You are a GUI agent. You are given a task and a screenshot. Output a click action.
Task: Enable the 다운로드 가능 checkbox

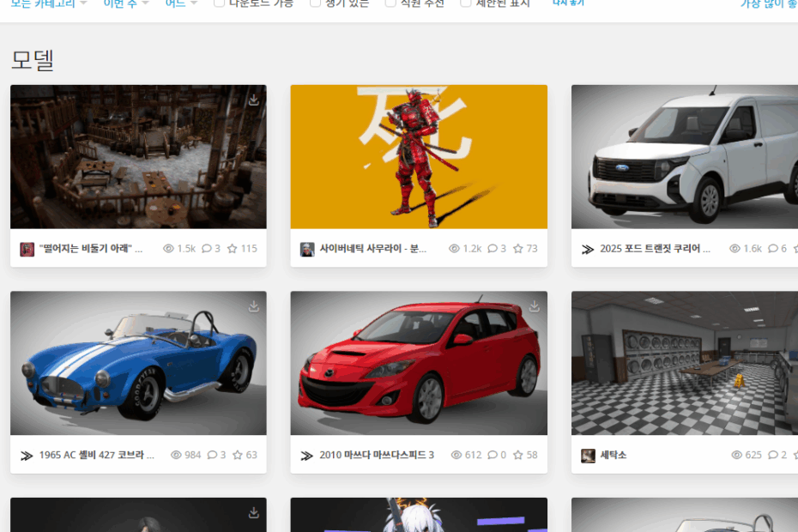[x=220, y=3]
